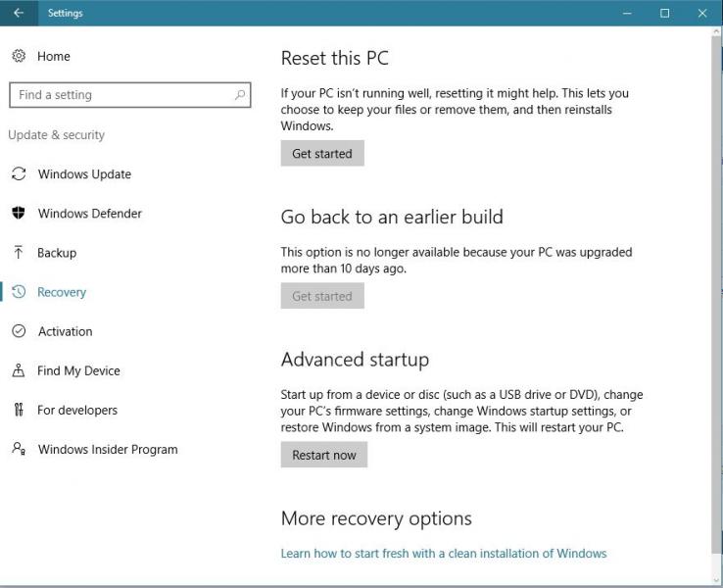The width and height of the screenshot is (723, 588).
Task: Open the clean installation of Windows link
Action: pyautogui.click(x=443, y=554)
